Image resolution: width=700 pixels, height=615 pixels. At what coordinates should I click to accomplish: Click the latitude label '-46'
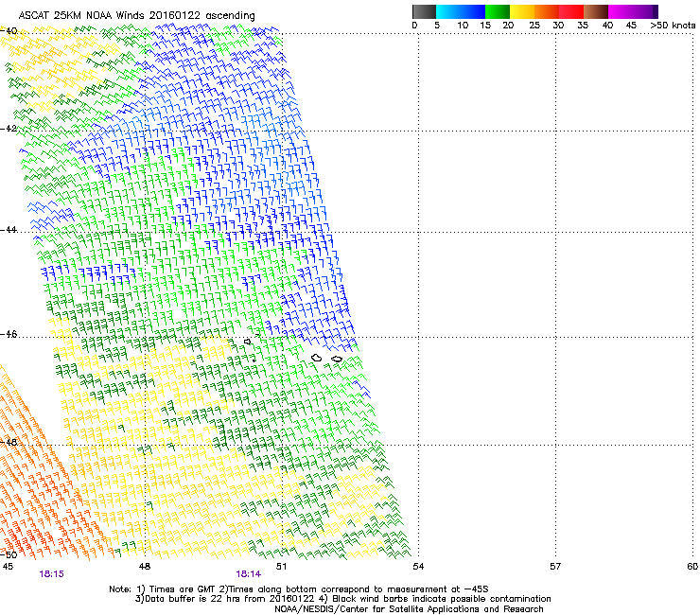coord(9,334)
